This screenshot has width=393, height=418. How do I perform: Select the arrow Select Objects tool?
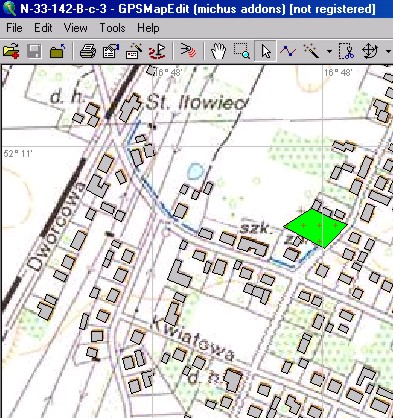(265, 51)
